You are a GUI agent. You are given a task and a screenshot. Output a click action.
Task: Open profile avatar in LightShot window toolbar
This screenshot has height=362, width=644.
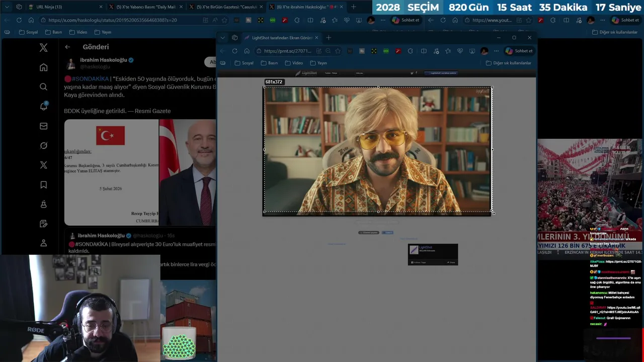pos(484,51)
